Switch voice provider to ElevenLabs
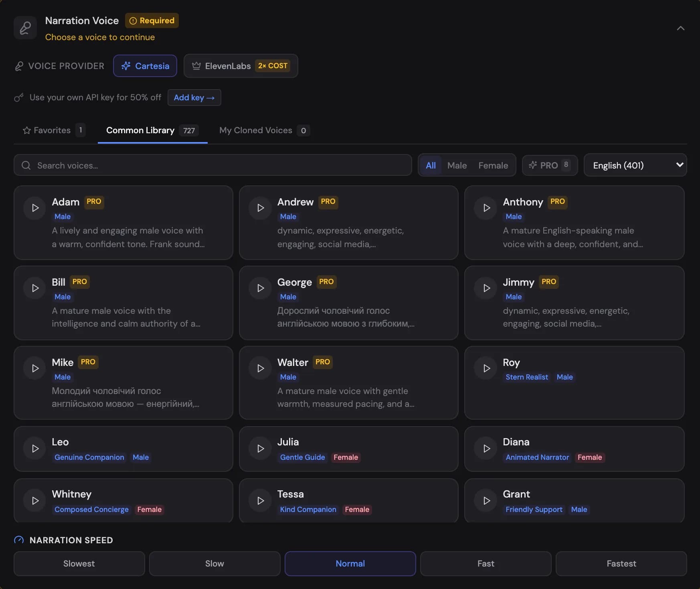 (241, 66)
